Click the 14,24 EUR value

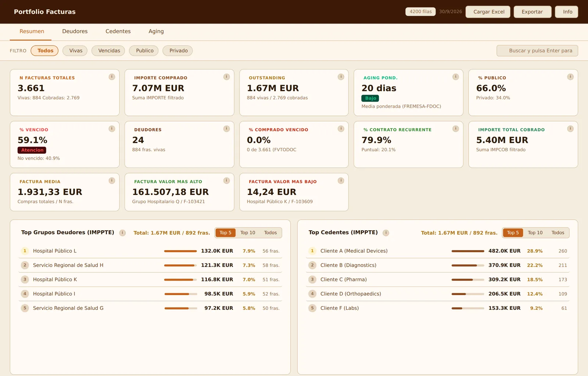pyautogui.click(x=272, y=192)
